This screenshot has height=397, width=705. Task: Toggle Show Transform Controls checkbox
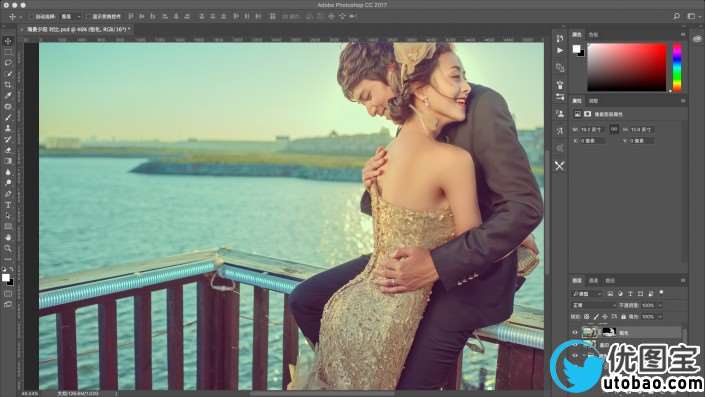coord(88,16)
